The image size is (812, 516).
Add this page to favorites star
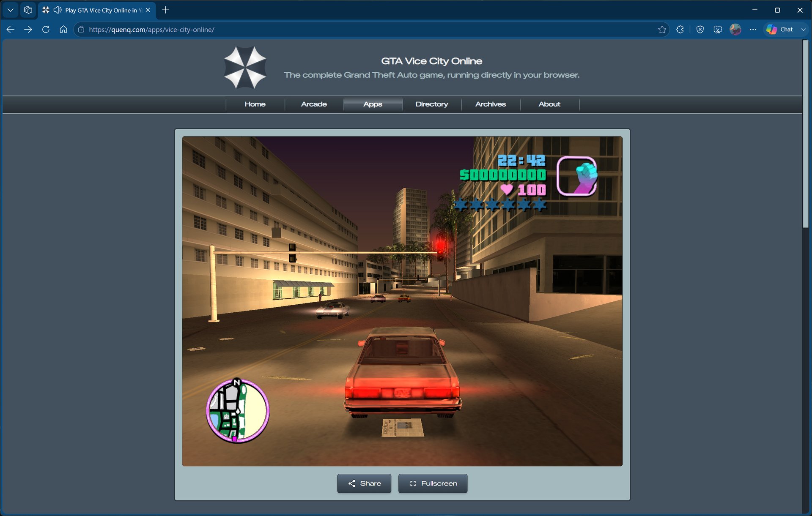click(x=662, y=30)
